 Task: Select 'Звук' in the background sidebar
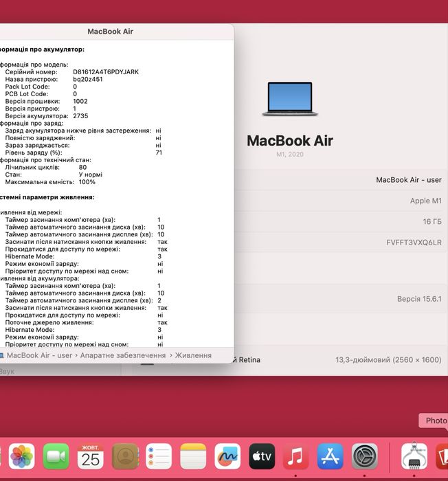[7, 371]
